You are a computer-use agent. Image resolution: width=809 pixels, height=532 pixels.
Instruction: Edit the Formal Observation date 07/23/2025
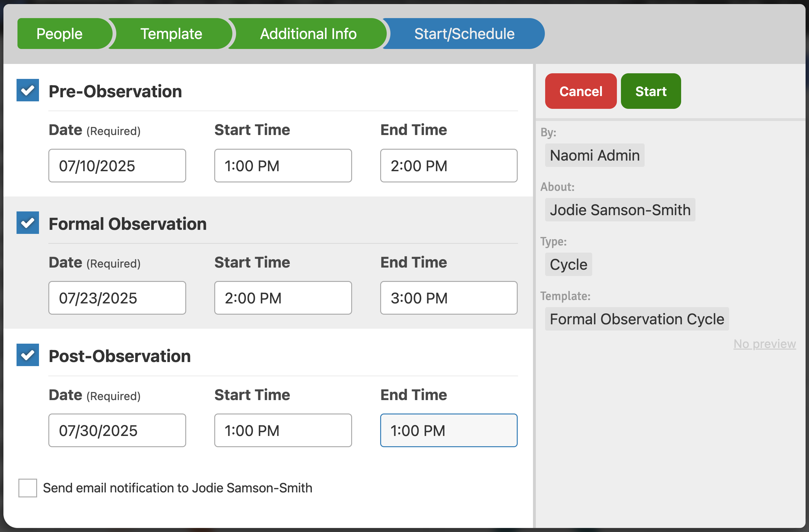pos(117,298)
